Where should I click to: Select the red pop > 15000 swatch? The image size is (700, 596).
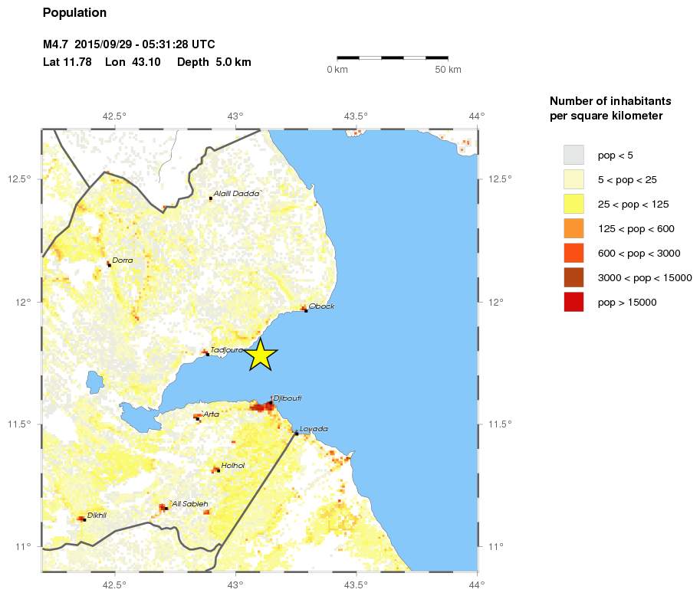click(573, 302)
